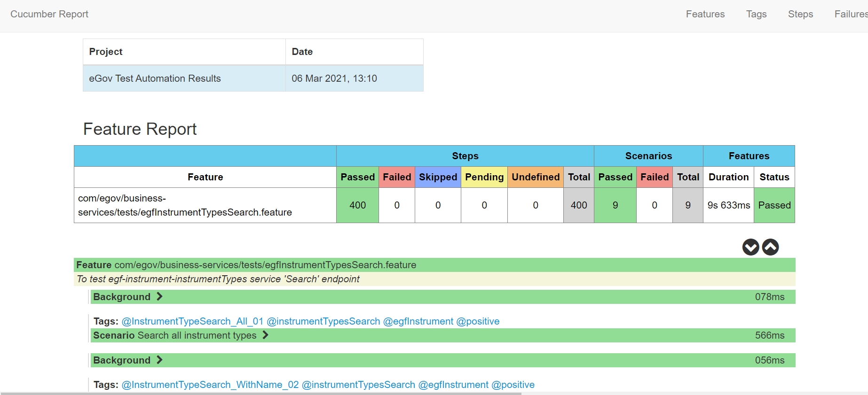The width and height of the screenshot is (868, 395).
Task: Open the first @egfInstrument tag
Action: click(418, 321)
